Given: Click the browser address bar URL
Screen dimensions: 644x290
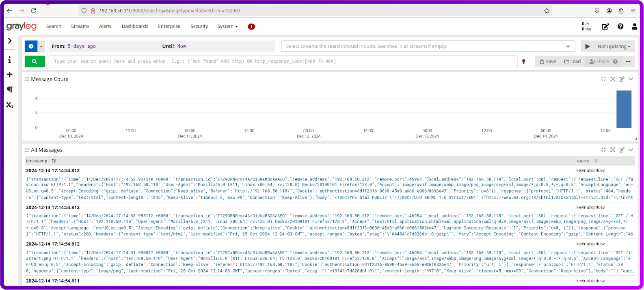Looking at the screenshot, I should coord(169,11).
